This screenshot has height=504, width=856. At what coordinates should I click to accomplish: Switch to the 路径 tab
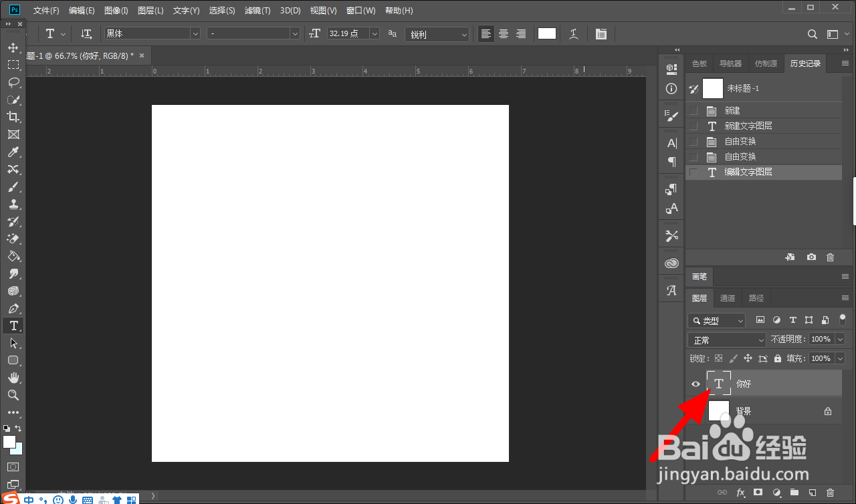coord(756,298)
